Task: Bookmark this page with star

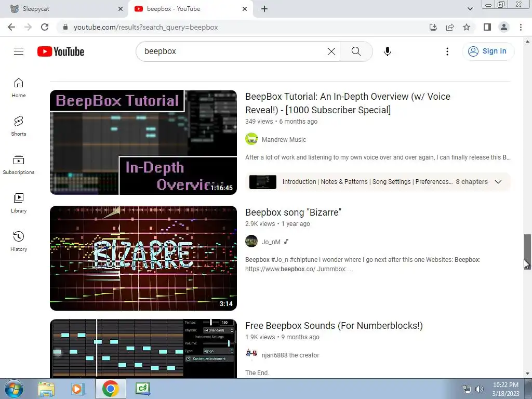Action: pyautogui.click(x=467, y=27)
